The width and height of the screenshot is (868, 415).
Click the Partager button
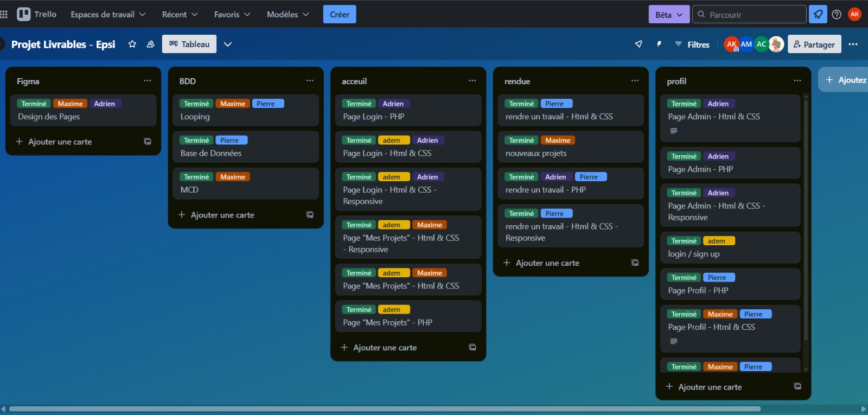814,44
